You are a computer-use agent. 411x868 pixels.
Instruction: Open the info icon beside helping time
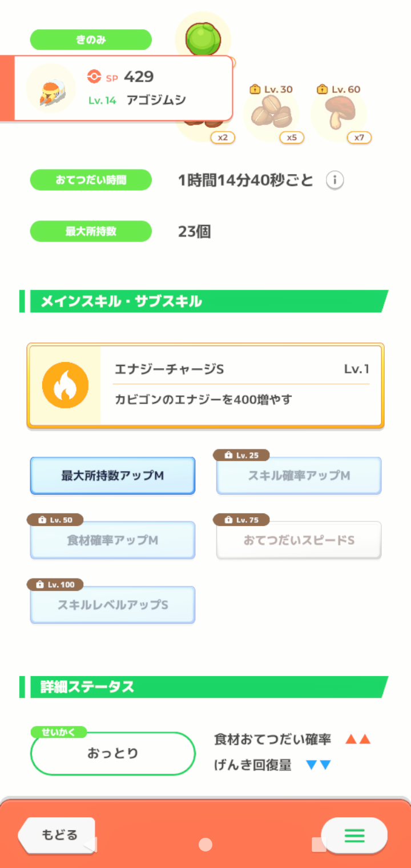tap(335, 180)
